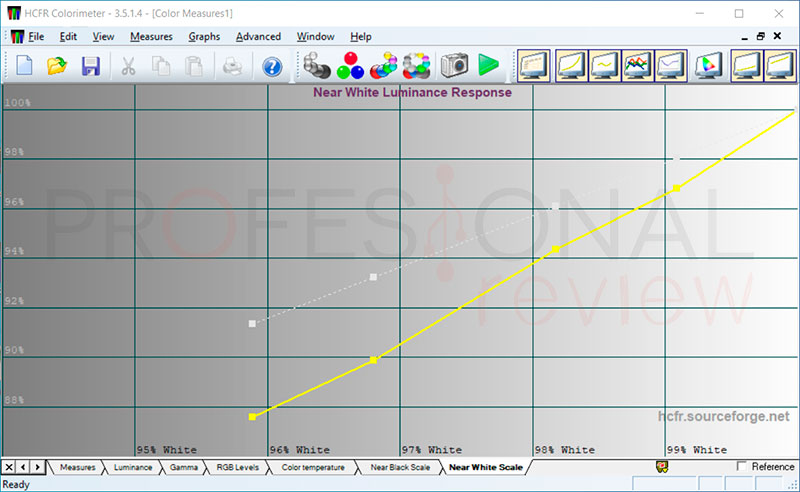Screen dimensions: 800x492
Task: Open help via blue question mark icon
Action: (272, 66)
